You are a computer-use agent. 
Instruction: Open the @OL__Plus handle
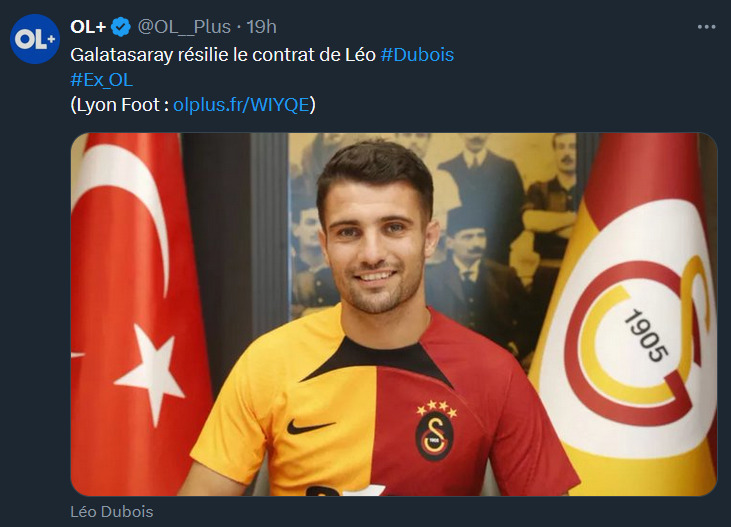click(184, 27)
